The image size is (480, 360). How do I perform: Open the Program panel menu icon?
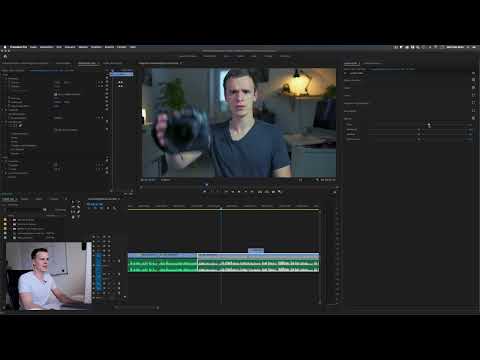click(x=181, y=63)
